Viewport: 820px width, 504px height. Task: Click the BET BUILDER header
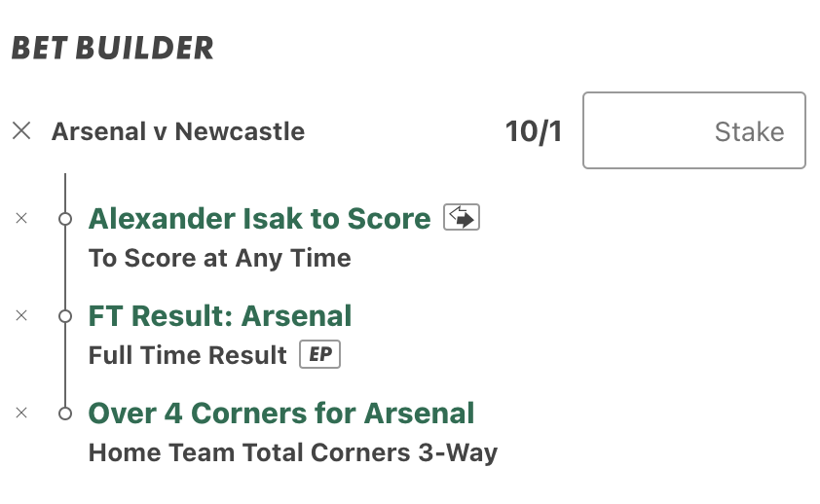[x=112, y=48]
